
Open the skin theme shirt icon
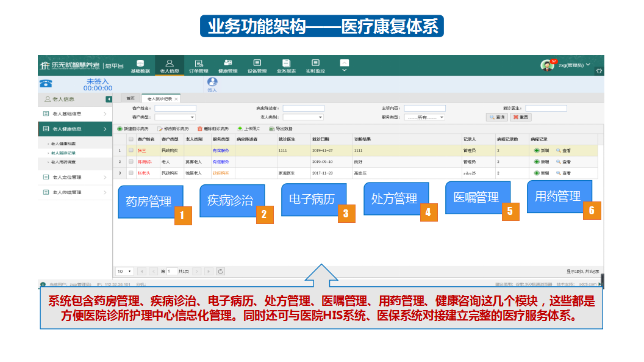click(x=599, y=71)
